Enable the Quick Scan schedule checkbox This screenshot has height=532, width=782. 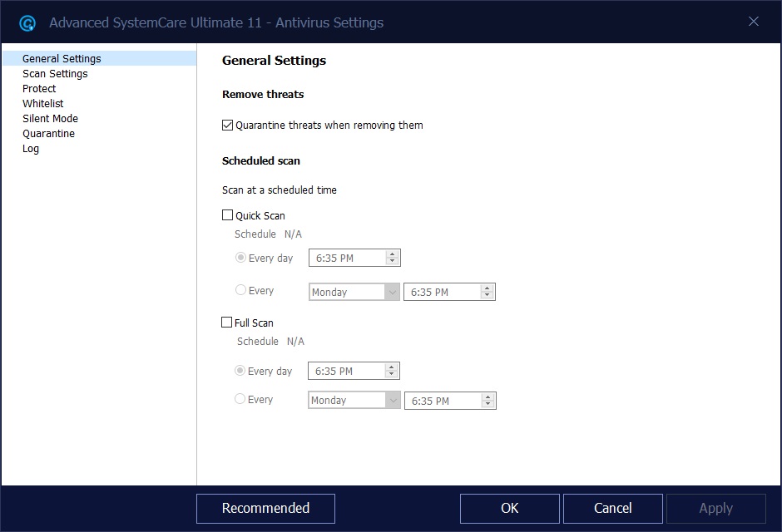(227, 215)
